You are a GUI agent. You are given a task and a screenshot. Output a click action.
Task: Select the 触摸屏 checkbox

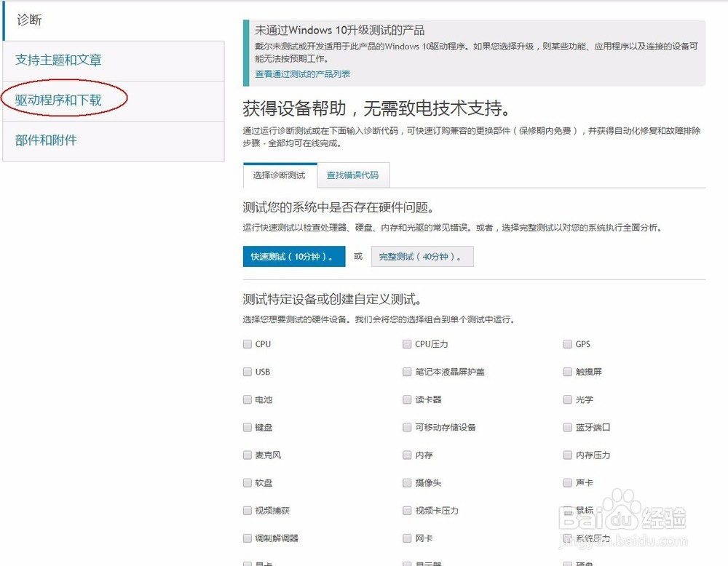567,372
